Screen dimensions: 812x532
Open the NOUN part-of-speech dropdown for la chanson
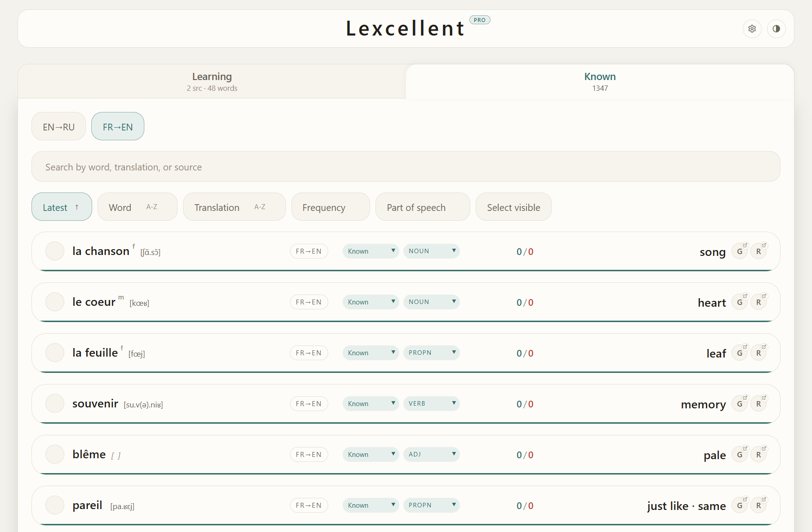[x=431, y=251]
